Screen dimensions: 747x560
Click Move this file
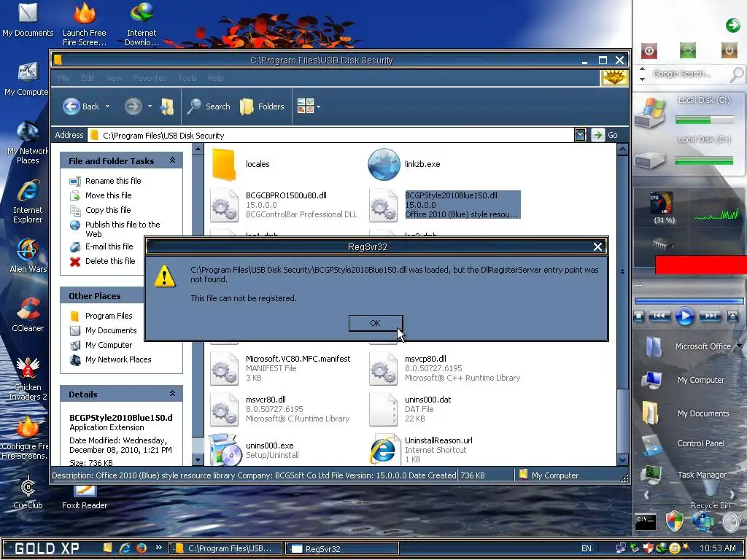[x=108, y=195]
